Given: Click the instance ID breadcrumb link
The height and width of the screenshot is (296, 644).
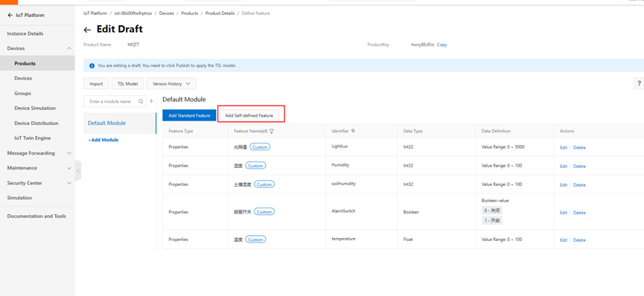Looking at the screenshot, I should [133, 13].
